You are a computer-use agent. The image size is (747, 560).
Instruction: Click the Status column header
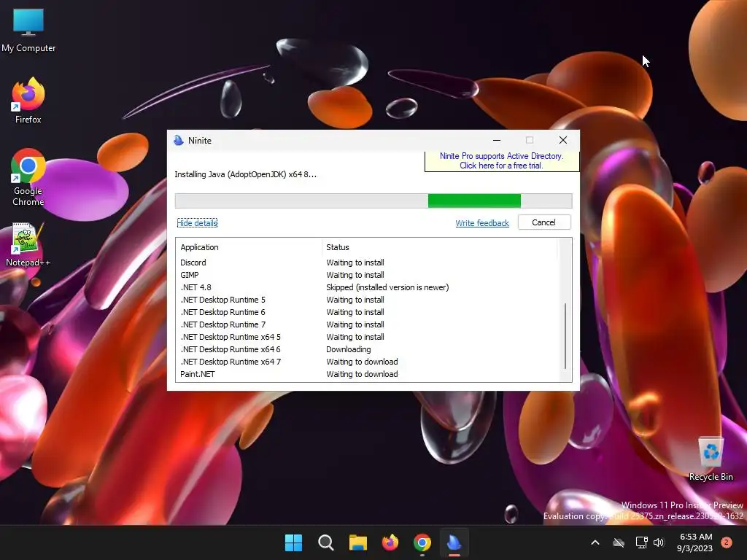pos(440,247)
